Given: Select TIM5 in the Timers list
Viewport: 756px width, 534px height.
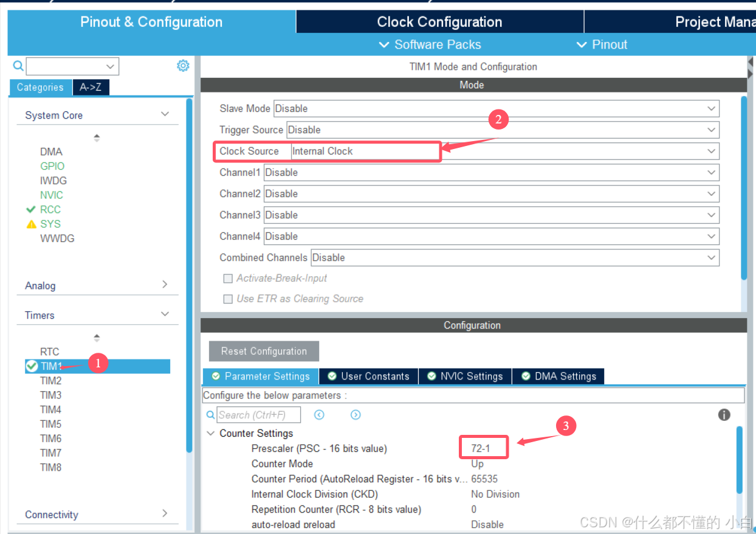Looking at the screenshot, I should coord(51,424).
